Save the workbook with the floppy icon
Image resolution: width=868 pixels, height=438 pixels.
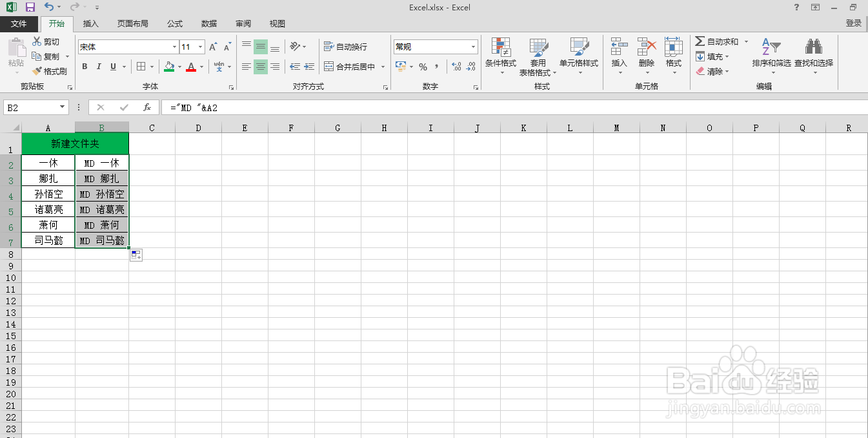pos(30,7)
